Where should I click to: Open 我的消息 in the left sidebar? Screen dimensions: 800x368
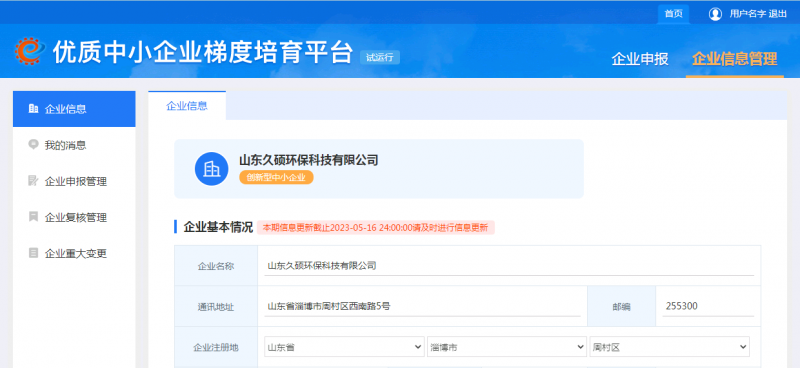point(74,145)
